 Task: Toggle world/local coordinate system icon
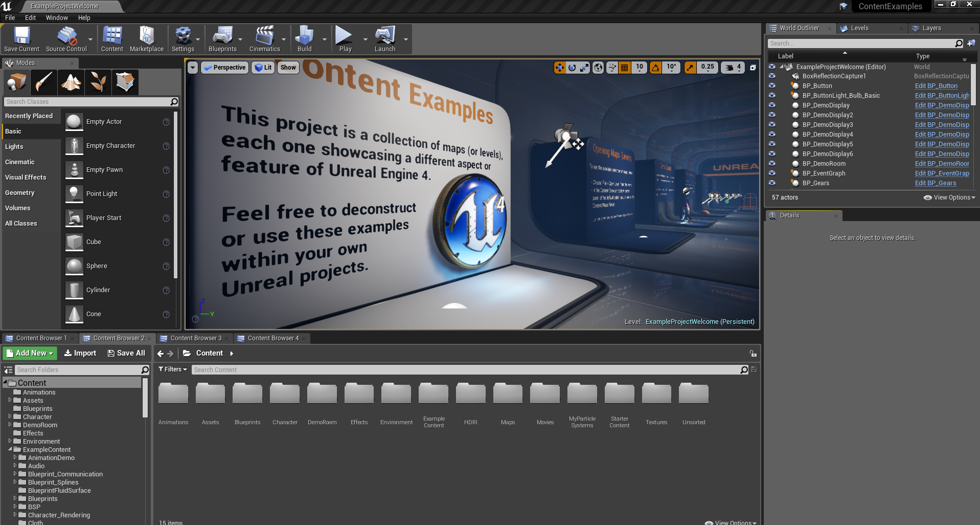[598, 68]
